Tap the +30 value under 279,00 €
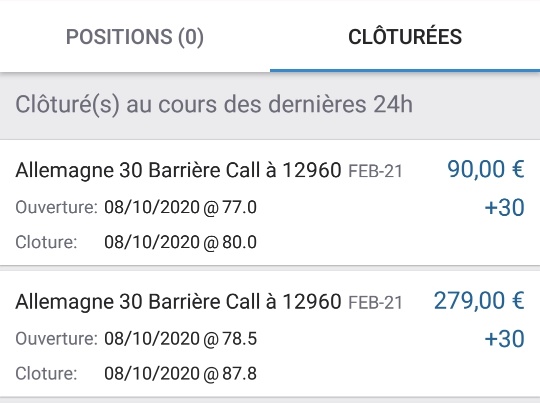This screenshot has height=403, width=540. (505, 339)
